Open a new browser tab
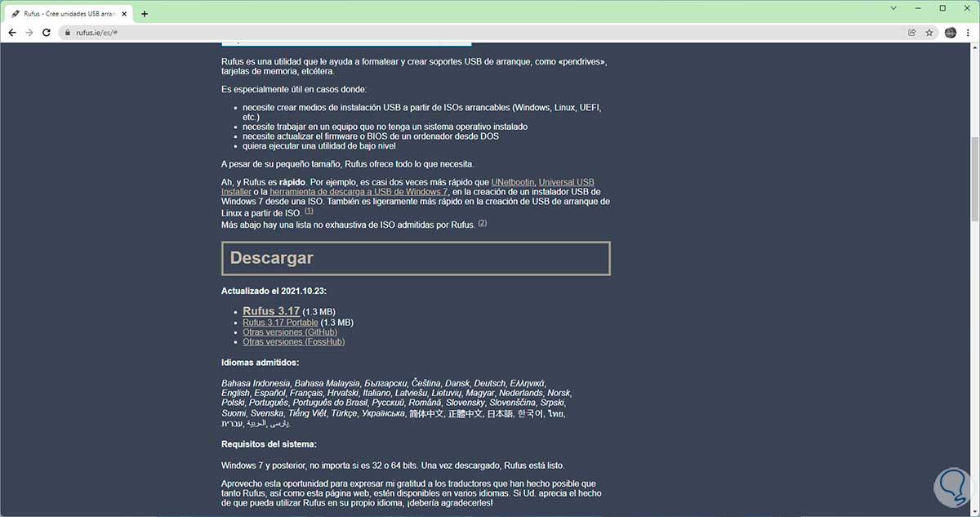 click(144, 13)
